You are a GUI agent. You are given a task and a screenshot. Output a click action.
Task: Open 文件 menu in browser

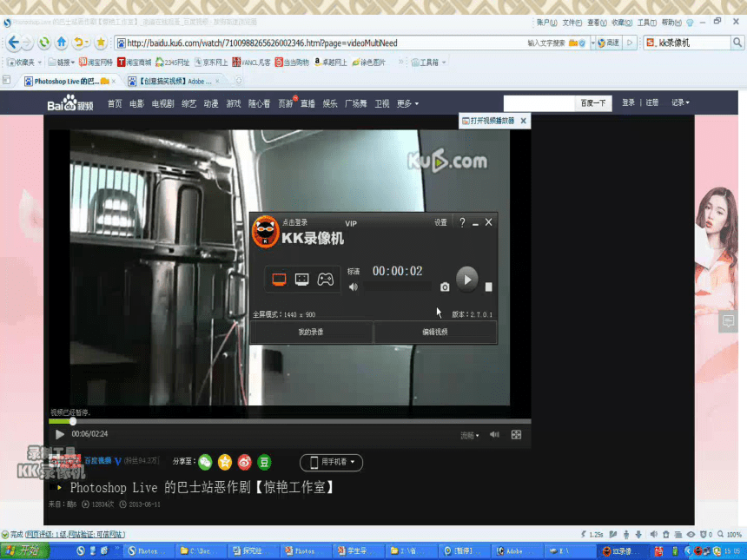[572, 23]
